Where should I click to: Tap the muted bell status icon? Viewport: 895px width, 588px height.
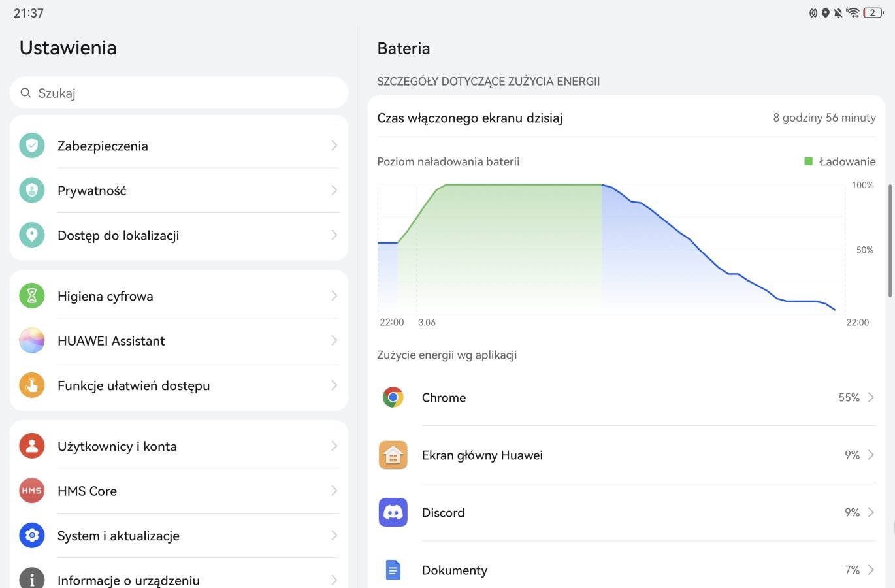[x=838, y=13]
